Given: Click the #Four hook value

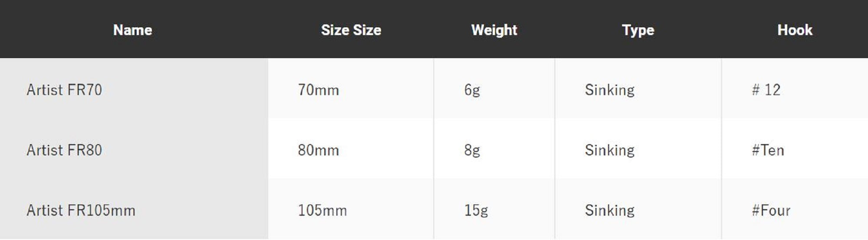Looking at the screenshot, I should coord(771,210).
